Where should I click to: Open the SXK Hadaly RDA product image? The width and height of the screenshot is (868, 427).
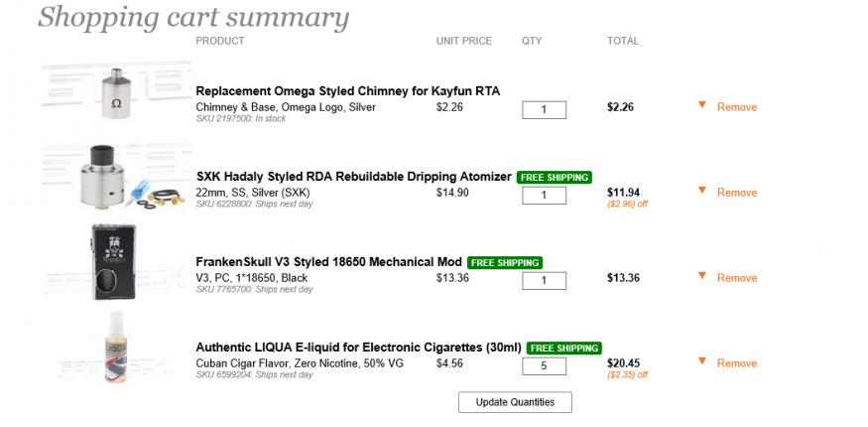coord(116,177)
